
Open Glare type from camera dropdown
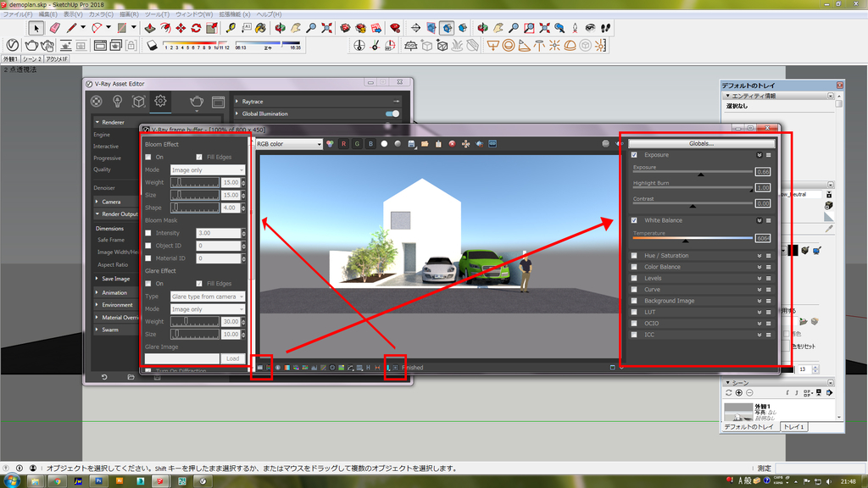[207, 297]
